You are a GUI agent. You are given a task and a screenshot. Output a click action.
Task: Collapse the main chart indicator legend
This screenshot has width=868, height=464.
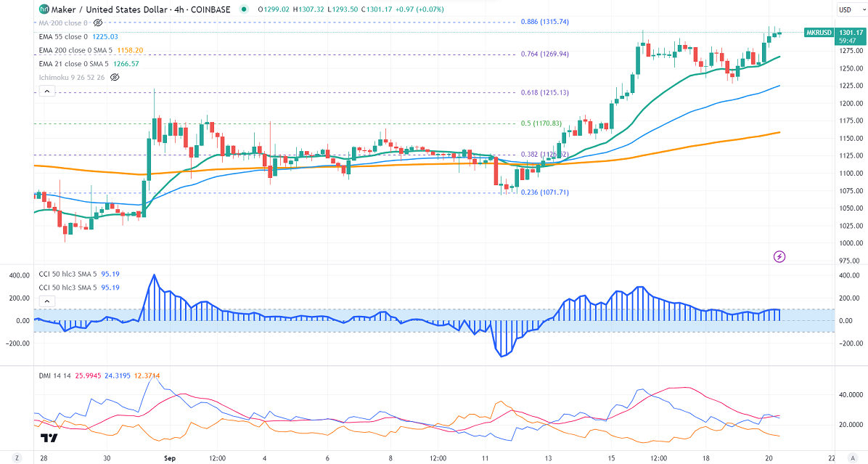[47, 91]
